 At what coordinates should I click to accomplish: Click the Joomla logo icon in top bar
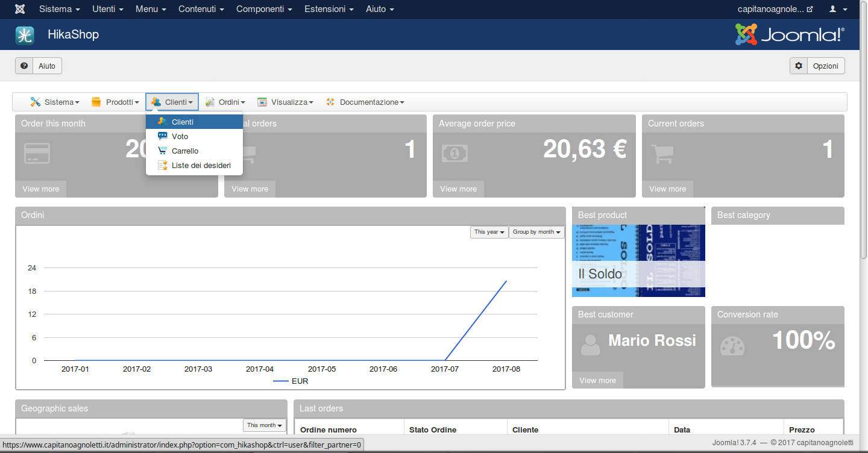(x=20, y=9)
